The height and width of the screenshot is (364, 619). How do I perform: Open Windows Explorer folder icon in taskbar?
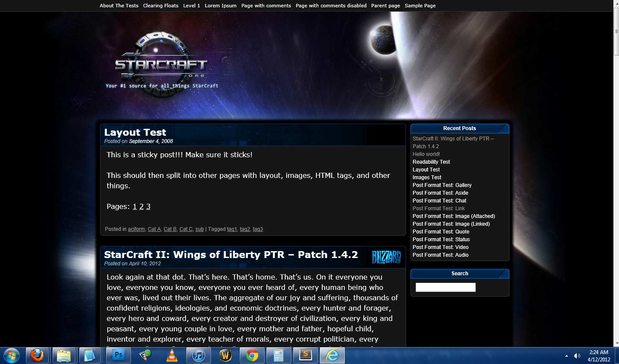tap(64, 356)
